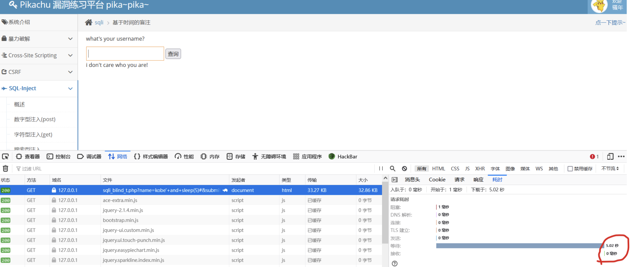Viewport: 644px width, 267px height.
Task: Open the 调试器 debugger tab
Action: tap(89, 157)
